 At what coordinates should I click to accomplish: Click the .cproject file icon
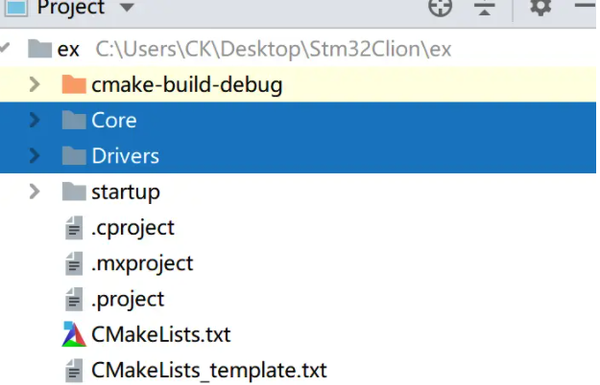[73, 228]
